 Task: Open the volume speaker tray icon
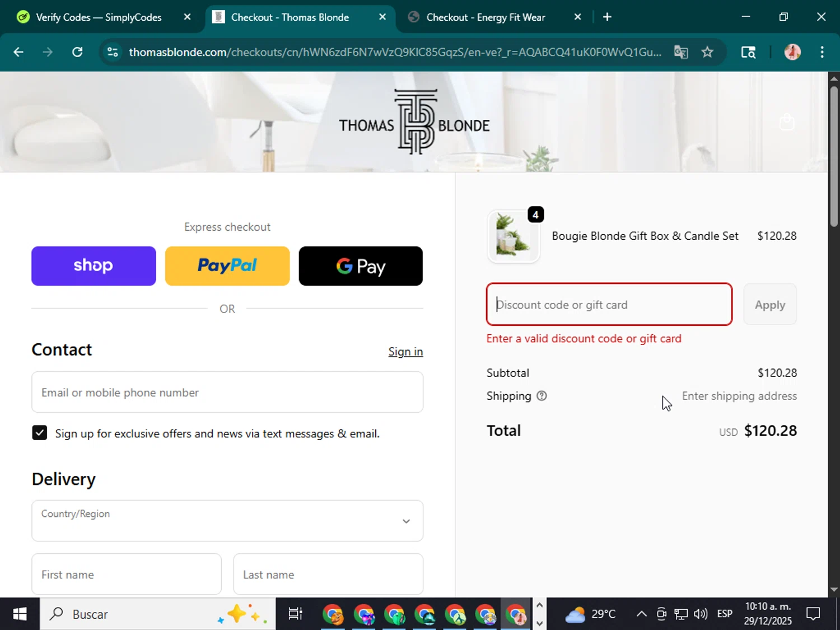701,614
